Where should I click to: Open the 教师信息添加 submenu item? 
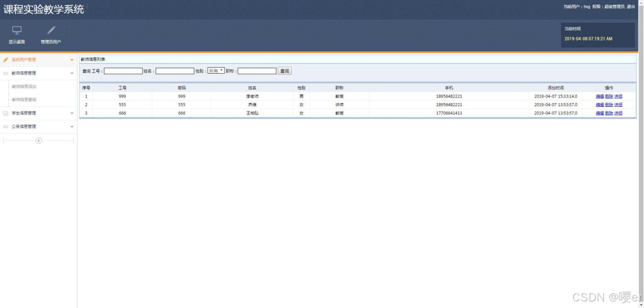coord(24,86)
